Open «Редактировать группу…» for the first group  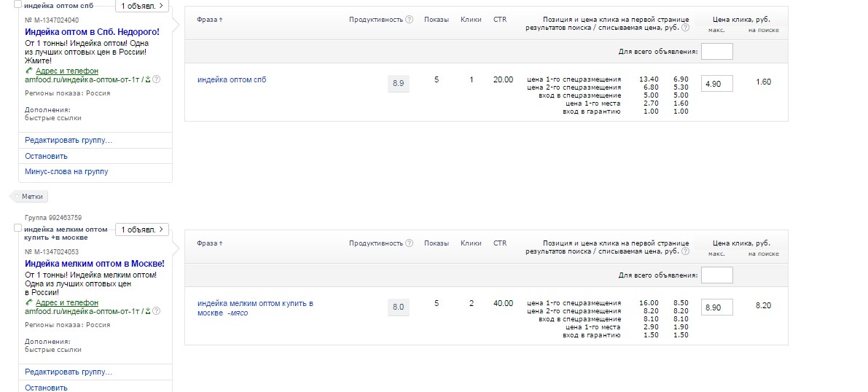tap(69, 140)
